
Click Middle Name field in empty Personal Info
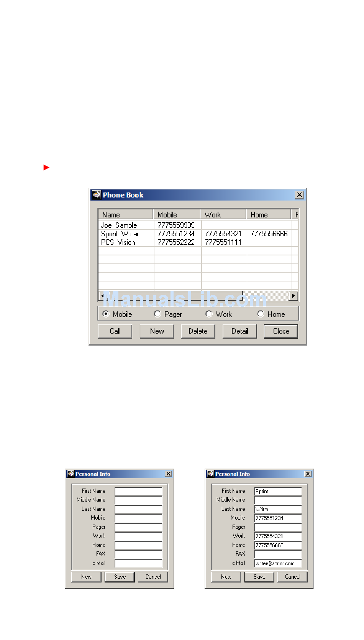point(139,500)
